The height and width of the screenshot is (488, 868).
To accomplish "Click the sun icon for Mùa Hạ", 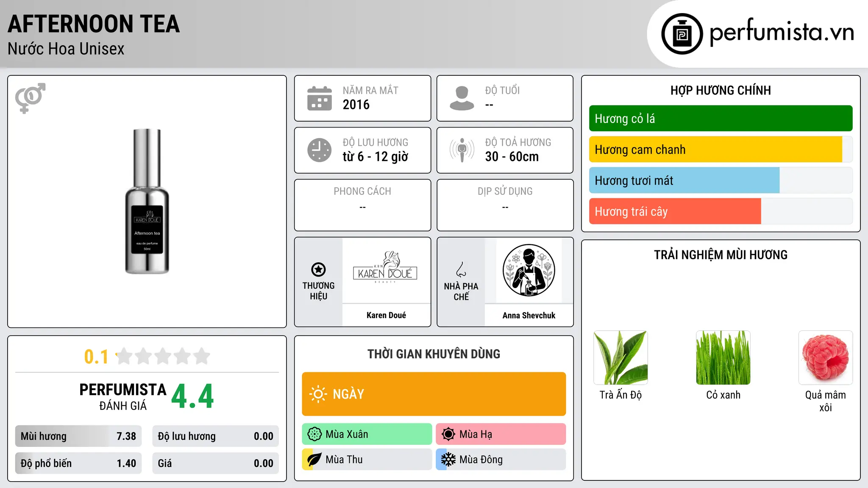I will pos(448,434).
